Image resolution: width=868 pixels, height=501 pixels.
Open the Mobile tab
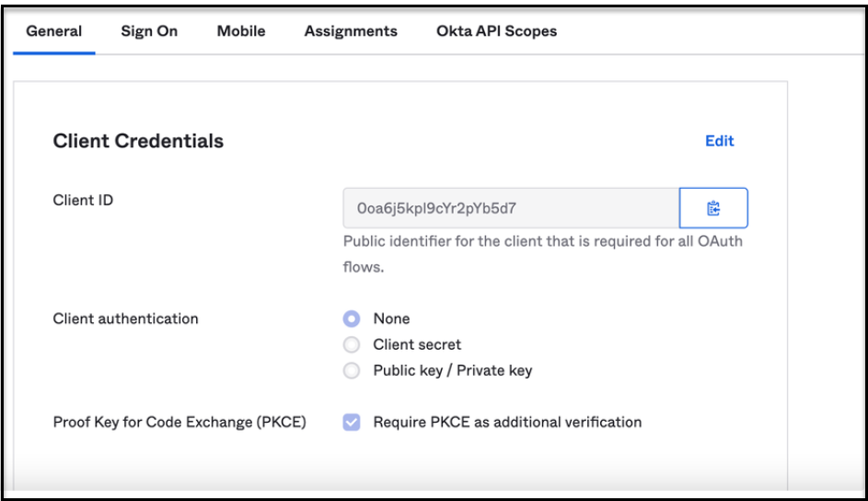241,31
